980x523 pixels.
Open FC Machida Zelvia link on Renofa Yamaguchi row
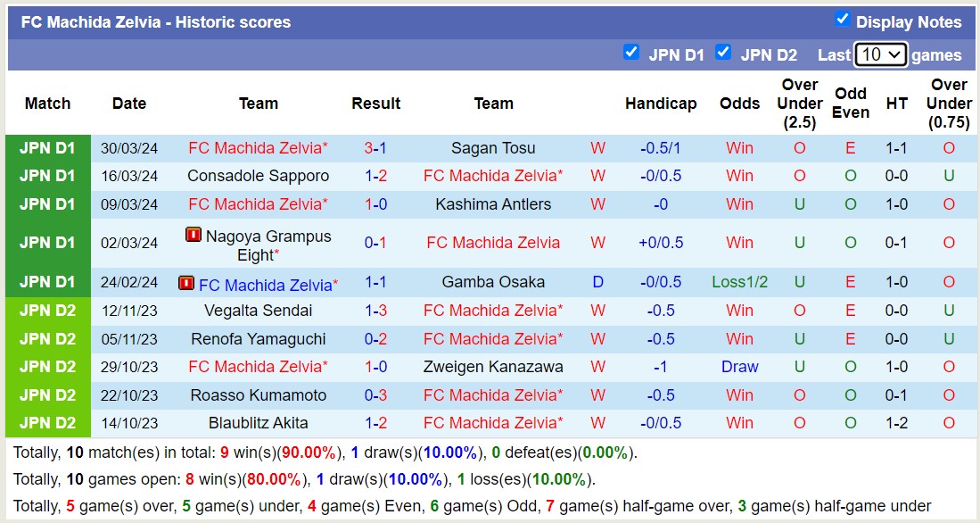(x=494, y=338)
